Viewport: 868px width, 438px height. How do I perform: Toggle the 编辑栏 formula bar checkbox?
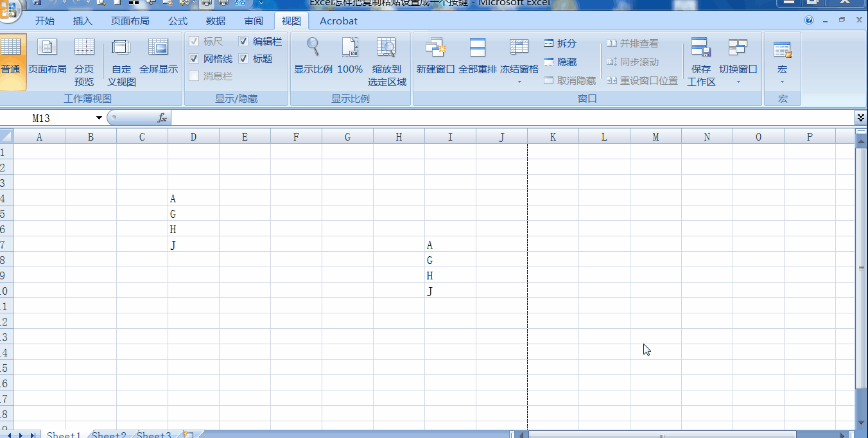pyautogui.click(x=243, y=41)
